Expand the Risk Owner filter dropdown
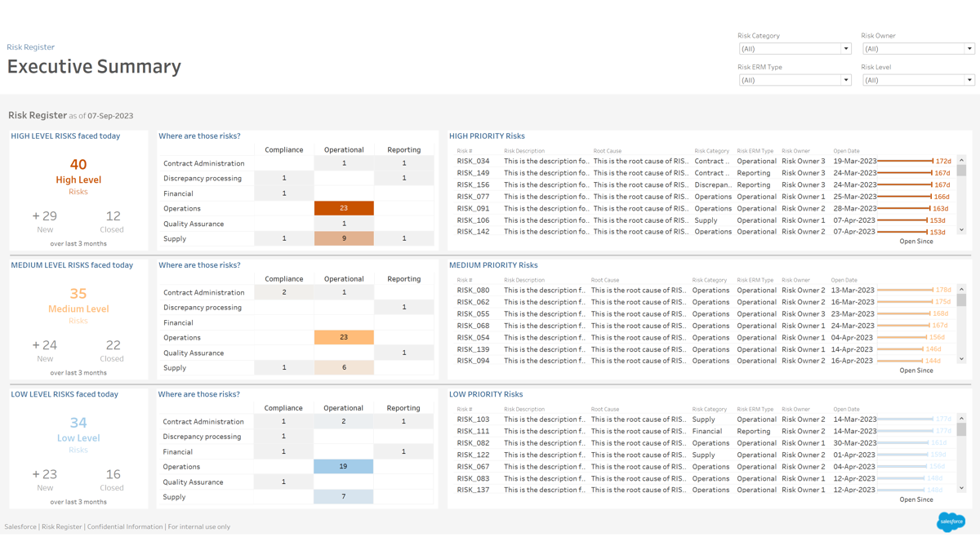This screenshot has width=980, height=555. tap(918, 49)
